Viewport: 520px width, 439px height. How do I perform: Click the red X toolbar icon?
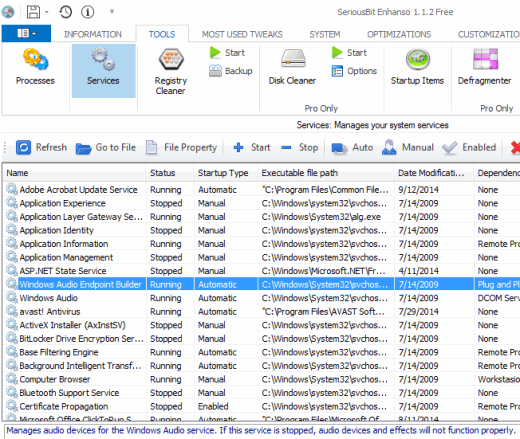pos(515,147)
